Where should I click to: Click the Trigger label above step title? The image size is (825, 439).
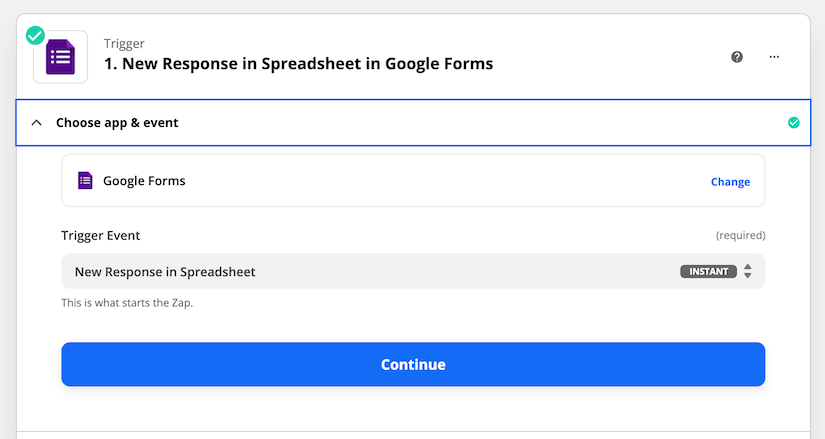tap(124, 44)
